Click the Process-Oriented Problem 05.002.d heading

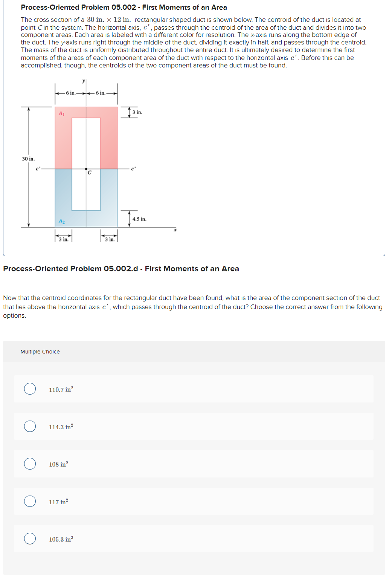click(x=120, y=269)
